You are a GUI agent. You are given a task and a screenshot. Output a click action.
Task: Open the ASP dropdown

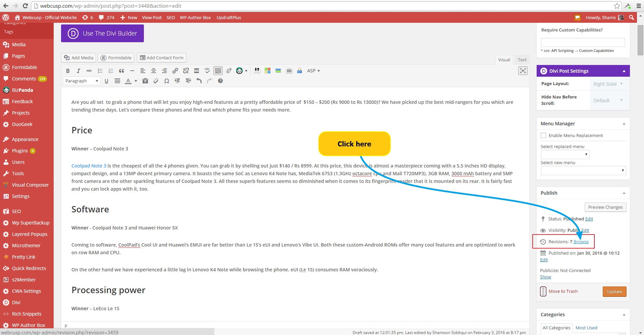coord(314,71)
